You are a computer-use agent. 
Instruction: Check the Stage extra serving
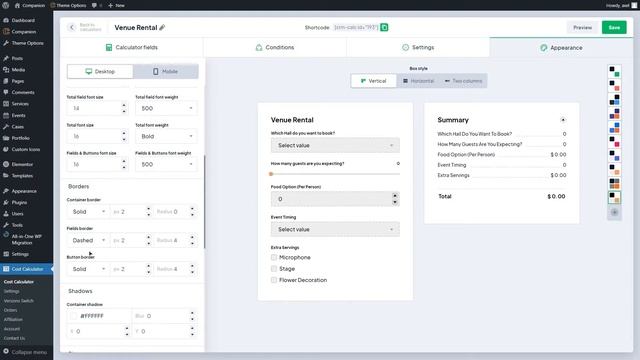click(274, 269)
